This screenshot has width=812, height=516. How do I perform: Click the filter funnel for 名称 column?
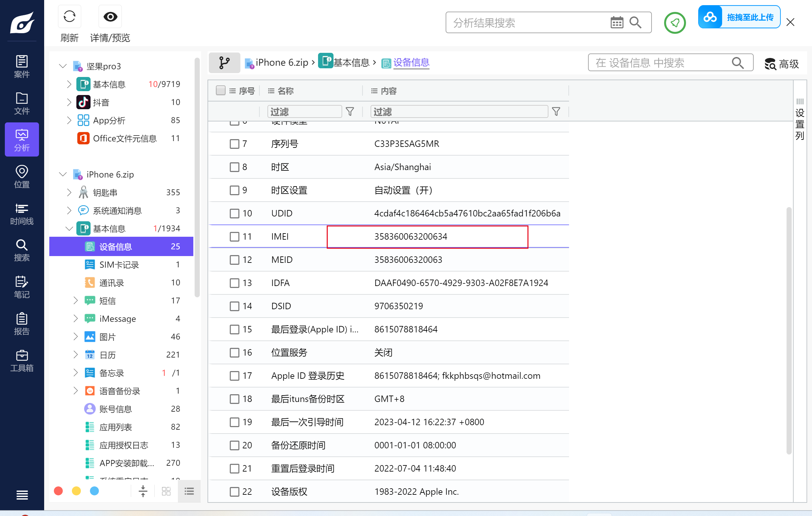tap(350, 111)
